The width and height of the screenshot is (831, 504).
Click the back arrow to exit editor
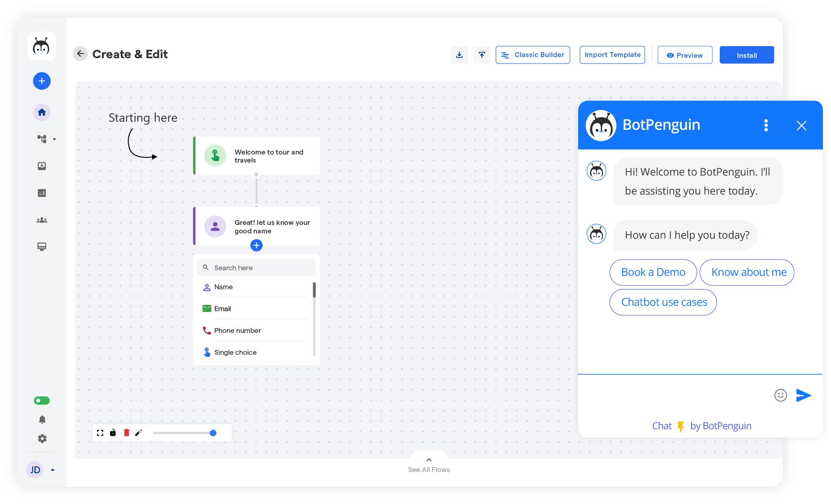coord(81,54)
